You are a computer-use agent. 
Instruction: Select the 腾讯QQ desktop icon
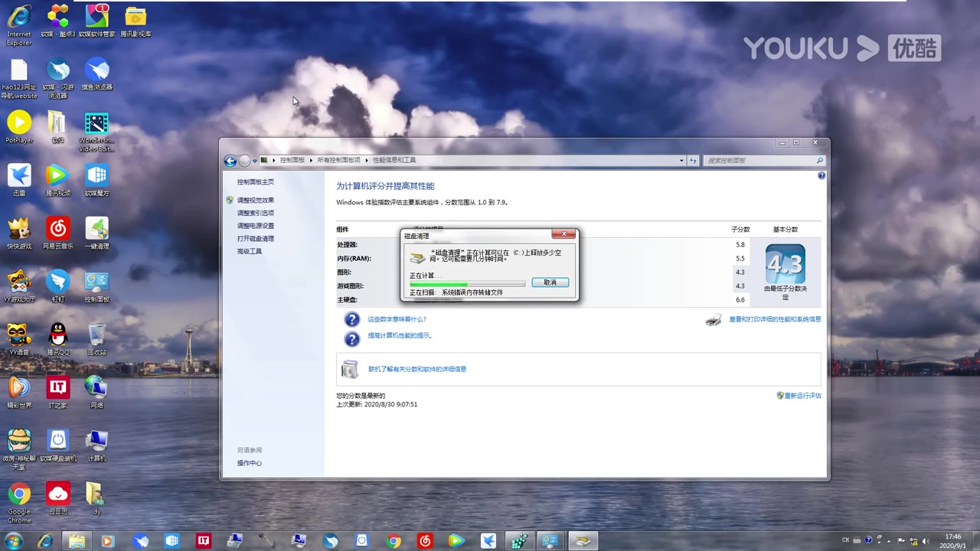pos(58,339)
